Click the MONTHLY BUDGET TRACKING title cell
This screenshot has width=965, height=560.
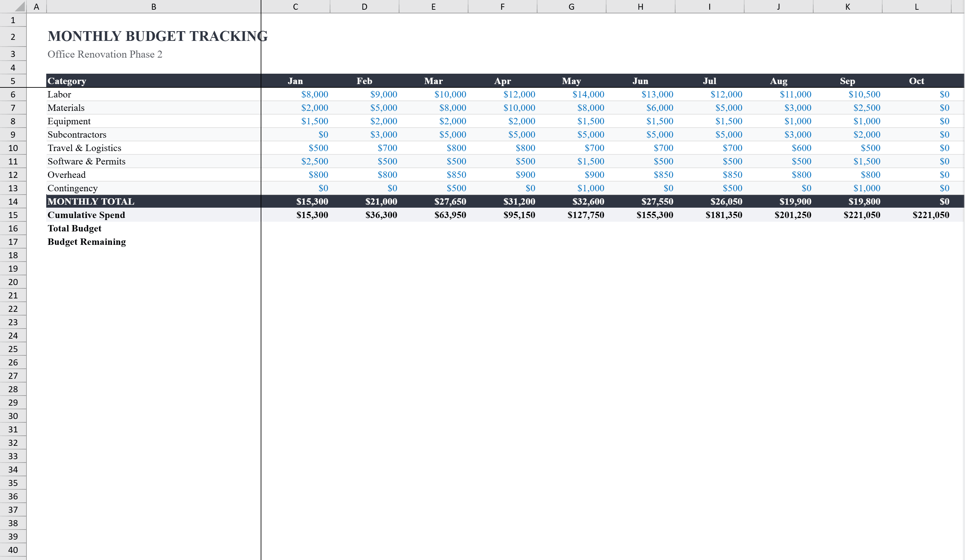[x=157, y=36]
